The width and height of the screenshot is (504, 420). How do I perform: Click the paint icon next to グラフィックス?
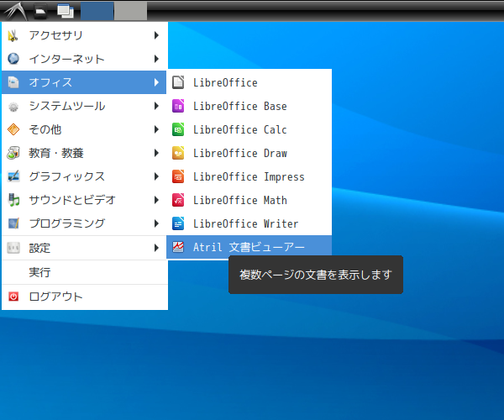point(13,176)
